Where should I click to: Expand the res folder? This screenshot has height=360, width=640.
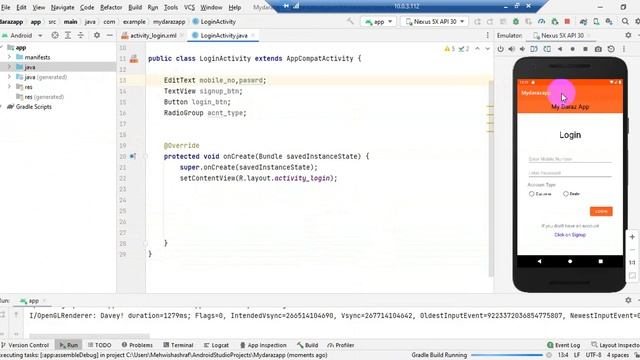9,87
